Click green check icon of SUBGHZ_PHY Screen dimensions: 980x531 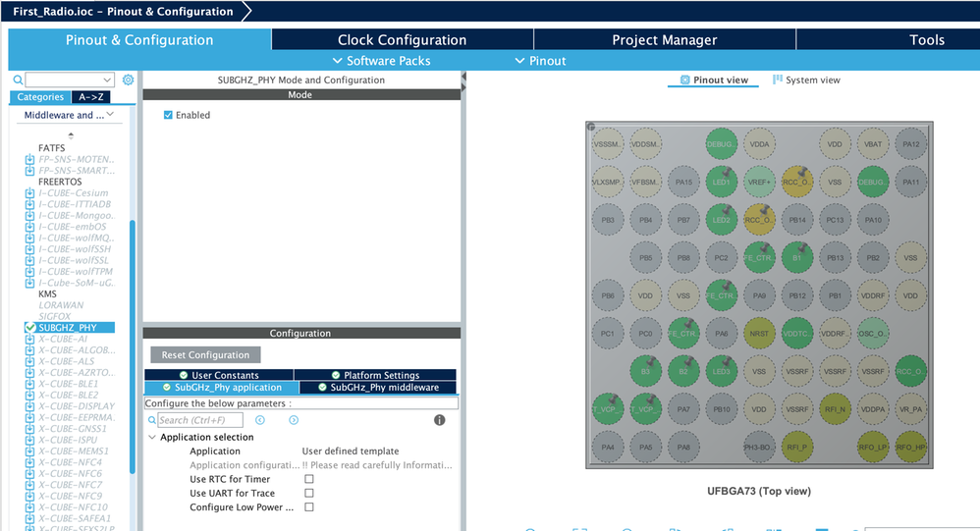pyautogui.click(x=30, y=328)
